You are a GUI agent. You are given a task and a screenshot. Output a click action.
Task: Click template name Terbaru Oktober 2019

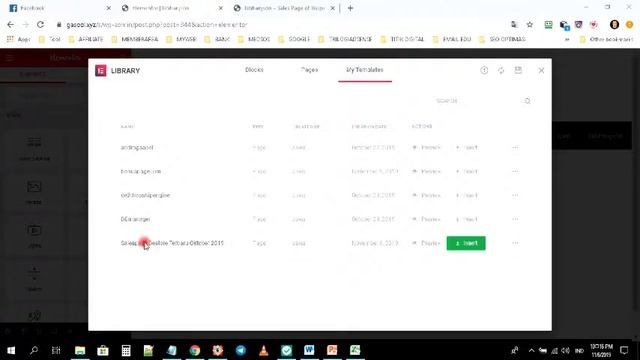[x=172, y=243]
